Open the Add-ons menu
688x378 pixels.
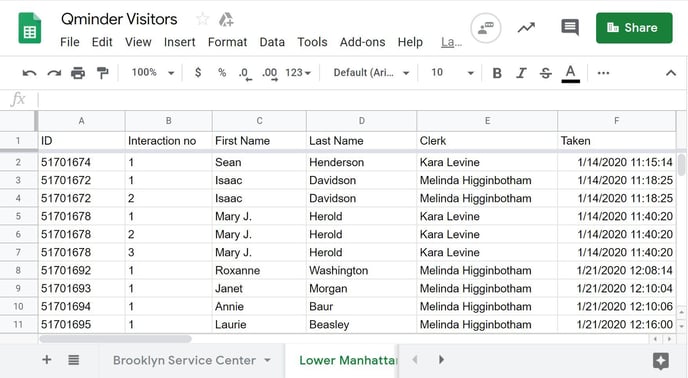click(362, 42)
